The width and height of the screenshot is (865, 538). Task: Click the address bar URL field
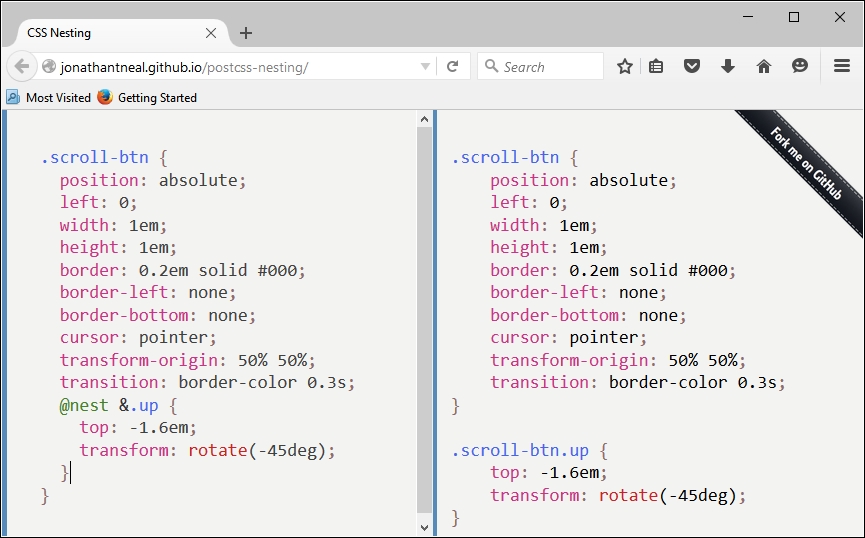tap(230, 67)
